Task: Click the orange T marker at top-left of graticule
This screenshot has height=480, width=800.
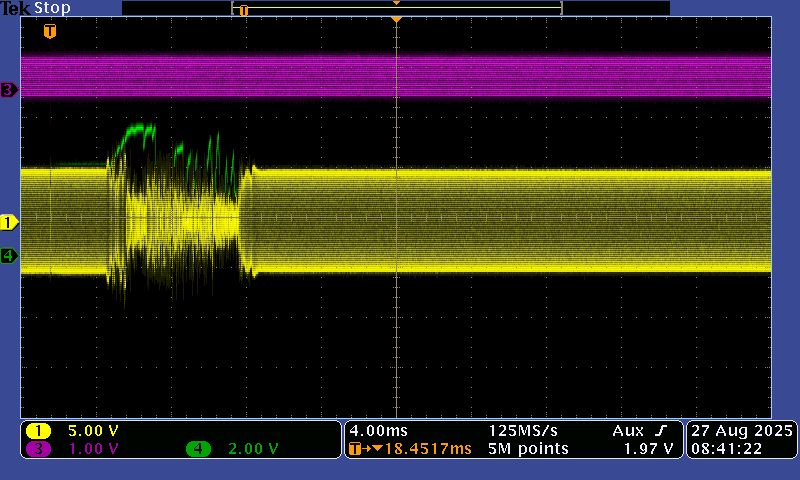Action: pos(49,31)
